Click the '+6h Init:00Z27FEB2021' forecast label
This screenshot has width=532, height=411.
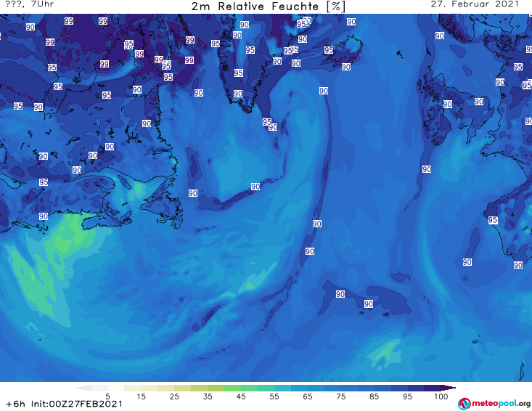point(64,404)
